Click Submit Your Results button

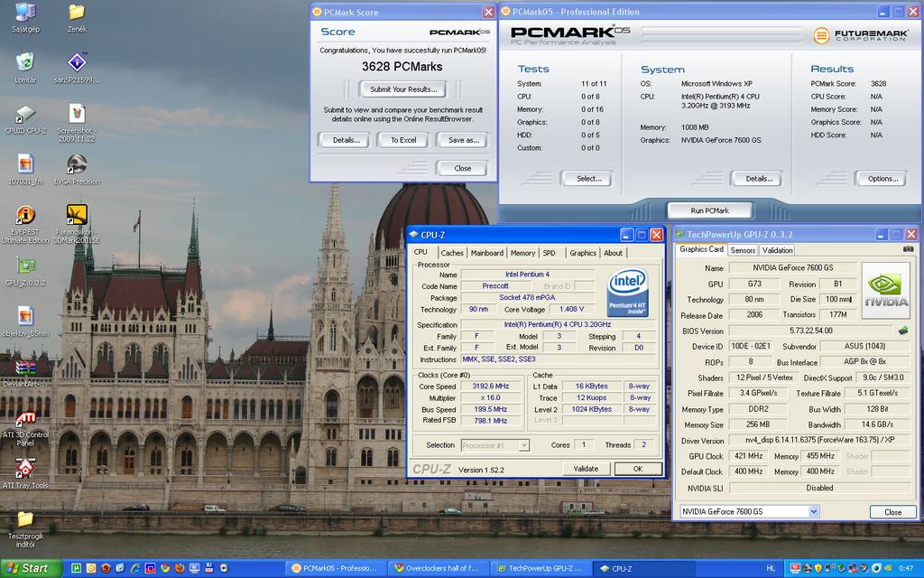403,89
